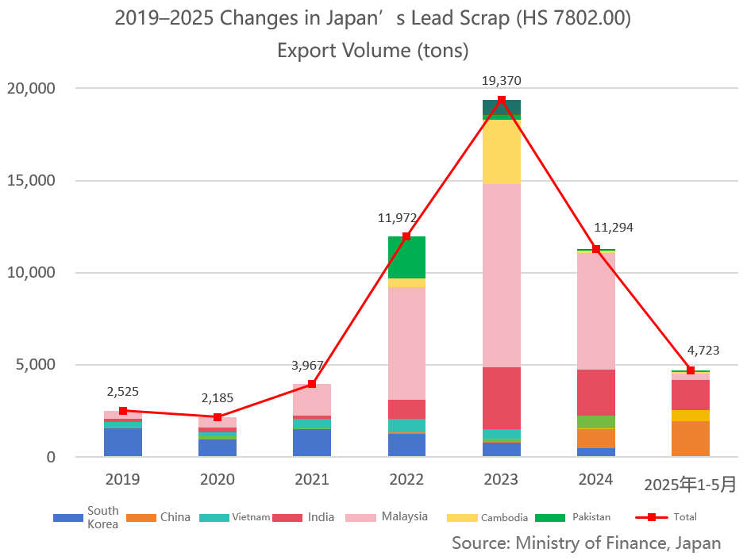Click the pink Malaysia segment in the 2022 bar
This screenshot has width=747, height=560.
click(x=407, y=343)
